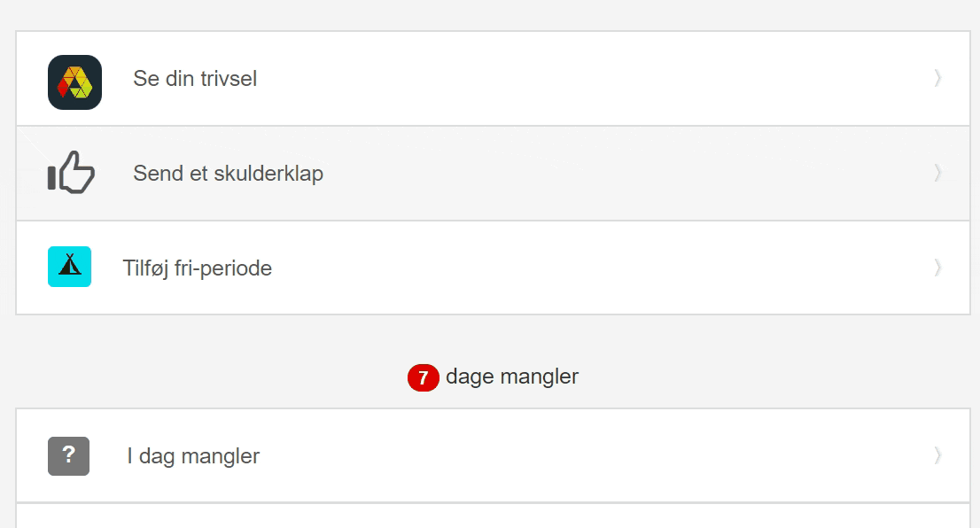The width and height of the screenshot is (980, 528).
Task: Open the Se din trivsel chevron arrow
Action: (x=937, y=78)
